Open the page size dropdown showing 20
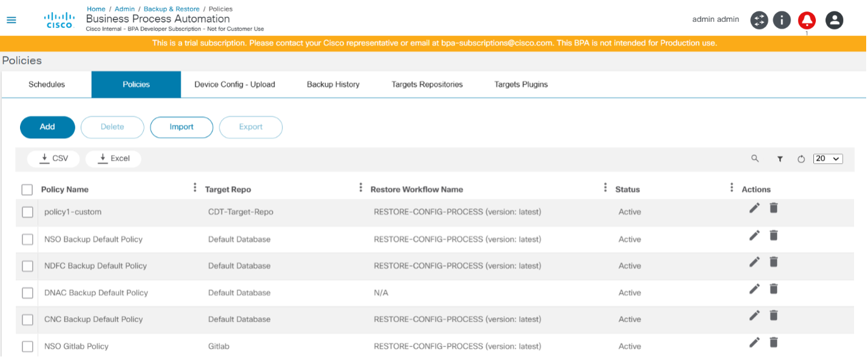Viewport: 868px width, 359px height. 828,158
